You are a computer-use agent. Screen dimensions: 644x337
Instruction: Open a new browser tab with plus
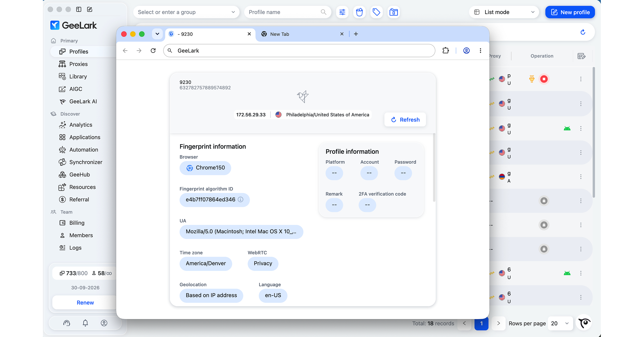coord(356,34)
